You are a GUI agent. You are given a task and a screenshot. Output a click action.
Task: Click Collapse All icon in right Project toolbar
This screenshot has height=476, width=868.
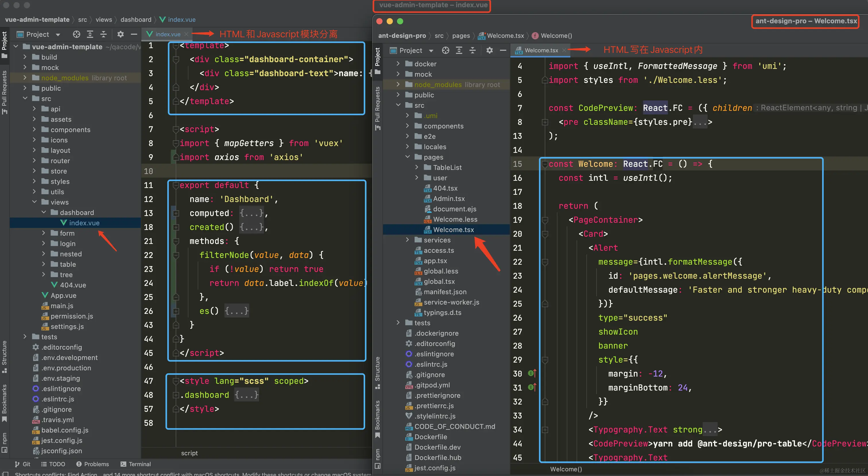pos(472,50)
